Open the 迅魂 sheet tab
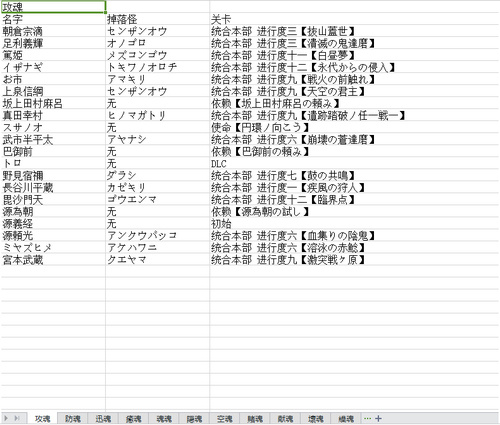The height and width of the screenshot is (425, 500). 103,419
